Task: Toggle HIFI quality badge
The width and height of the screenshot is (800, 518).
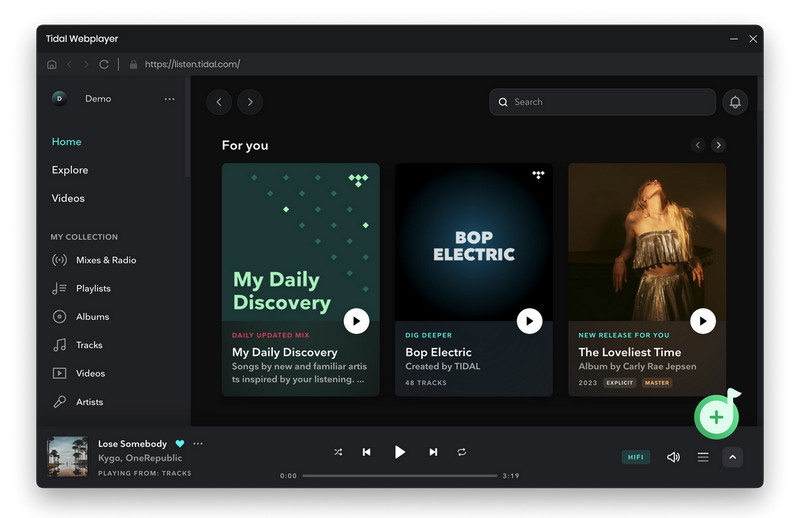Action: [x=636, y=457]
